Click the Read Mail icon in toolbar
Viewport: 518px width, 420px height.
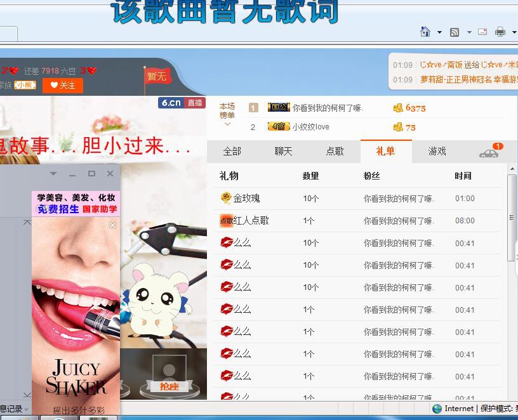point(482,32)
